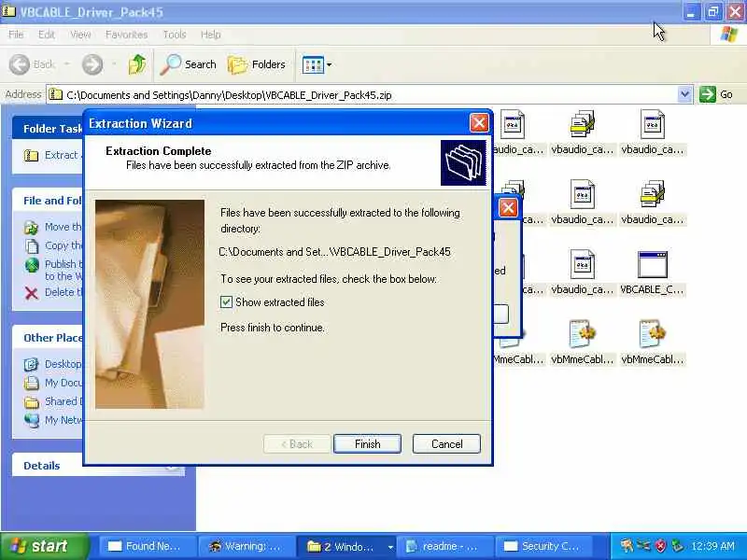Open the File menu
The height and width of the screenshot is (560, 747).
pos(16,35)
